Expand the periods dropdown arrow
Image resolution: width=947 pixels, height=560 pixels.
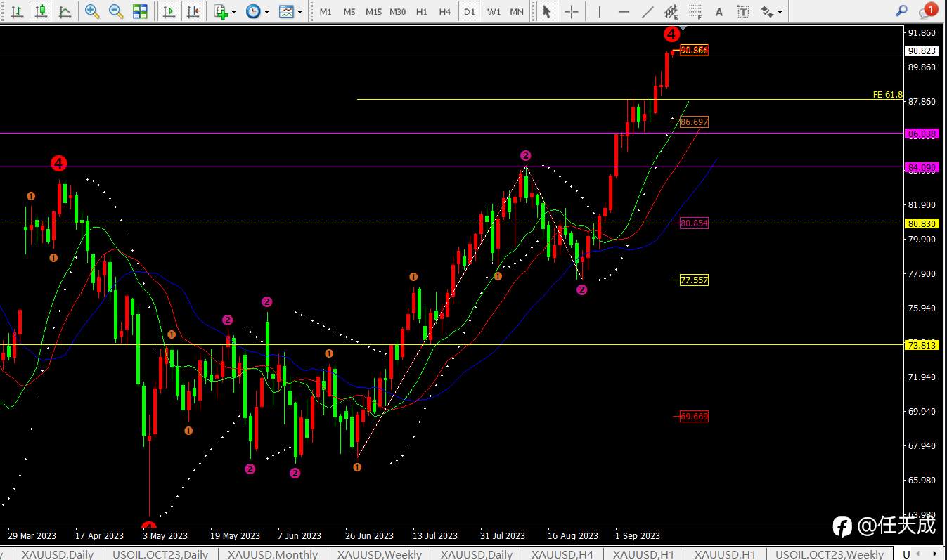point(266,12)
